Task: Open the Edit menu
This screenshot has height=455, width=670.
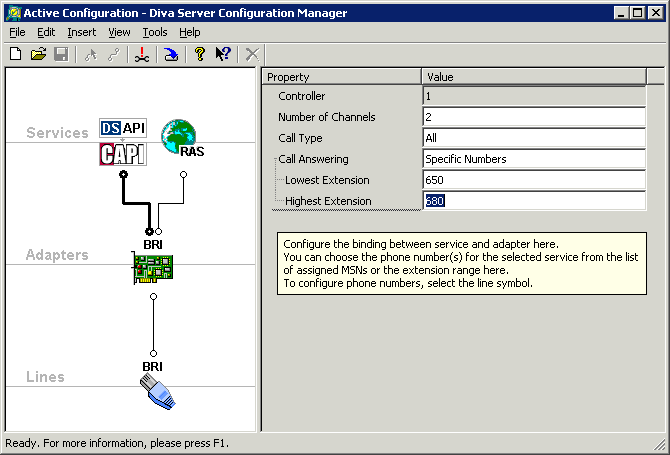Action: point(46,32)
